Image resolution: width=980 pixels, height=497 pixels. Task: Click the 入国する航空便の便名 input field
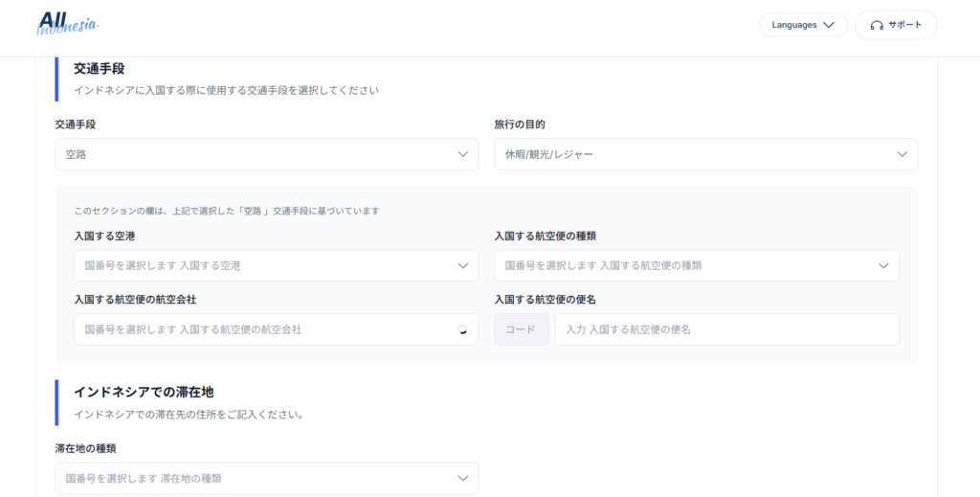coord(727,329)
